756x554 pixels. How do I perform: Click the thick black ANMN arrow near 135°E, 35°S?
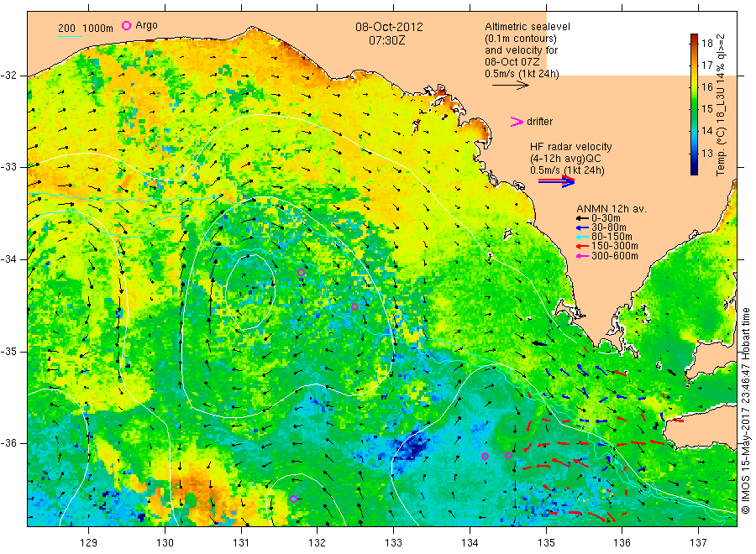coord(539,343)
